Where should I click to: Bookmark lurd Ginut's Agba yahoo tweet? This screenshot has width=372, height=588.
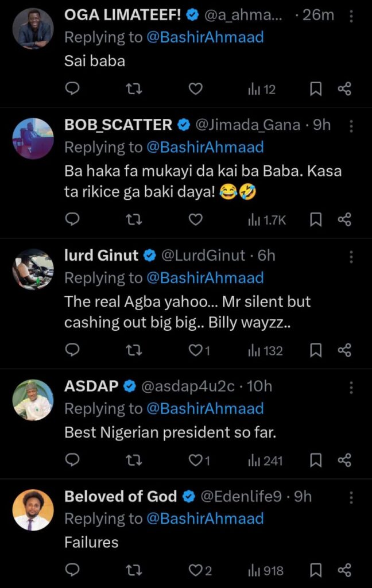pos(316,350)
